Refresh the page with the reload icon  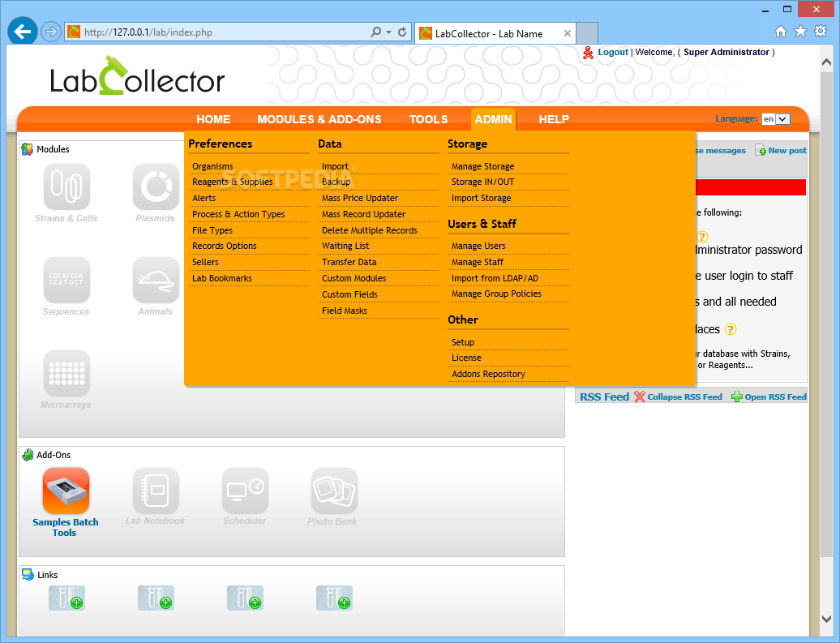coord(402,32)
